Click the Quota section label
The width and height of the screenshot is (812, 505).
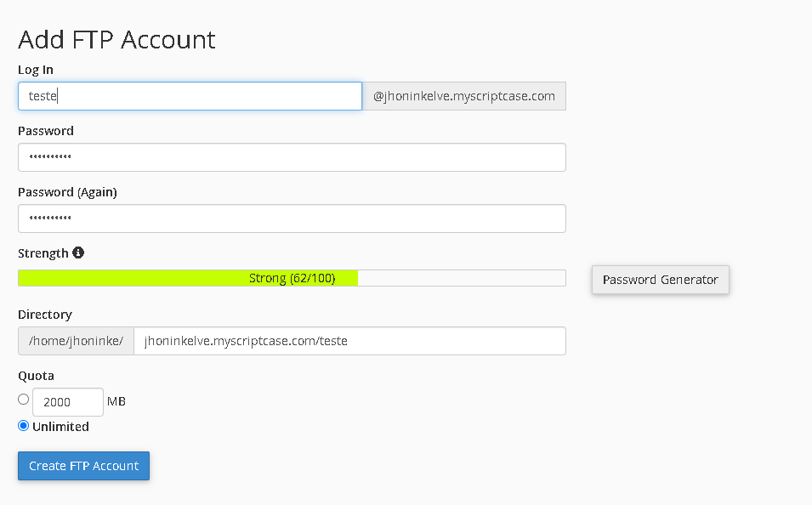(x=37, y=376)
